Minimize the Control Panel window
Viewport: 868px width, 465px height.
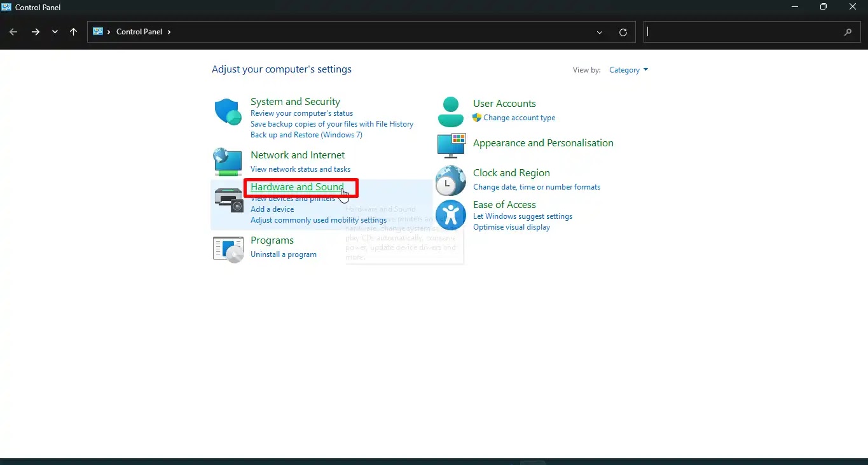coord(795,7)
